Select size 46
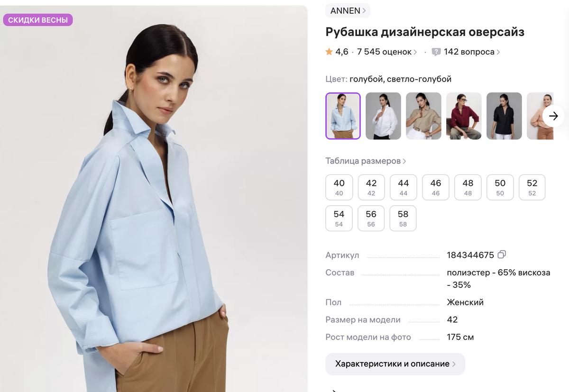 [x=436, y=187]
